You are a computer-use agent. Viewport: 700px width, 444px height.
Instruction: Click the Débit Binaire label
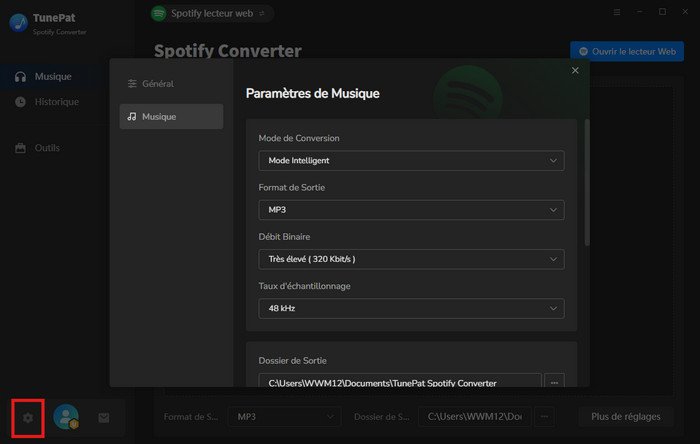pyautogui.click(x=284, y=237)
